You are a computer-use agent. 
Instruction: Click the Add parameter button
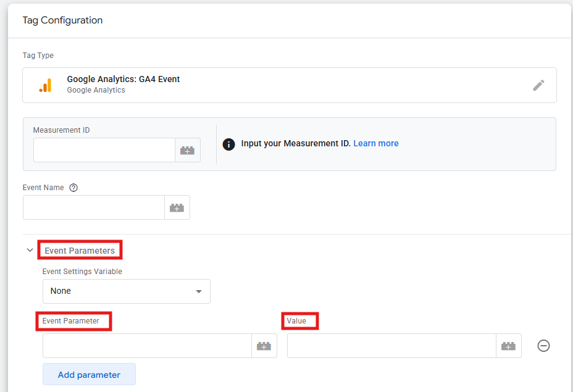(89, 374)
